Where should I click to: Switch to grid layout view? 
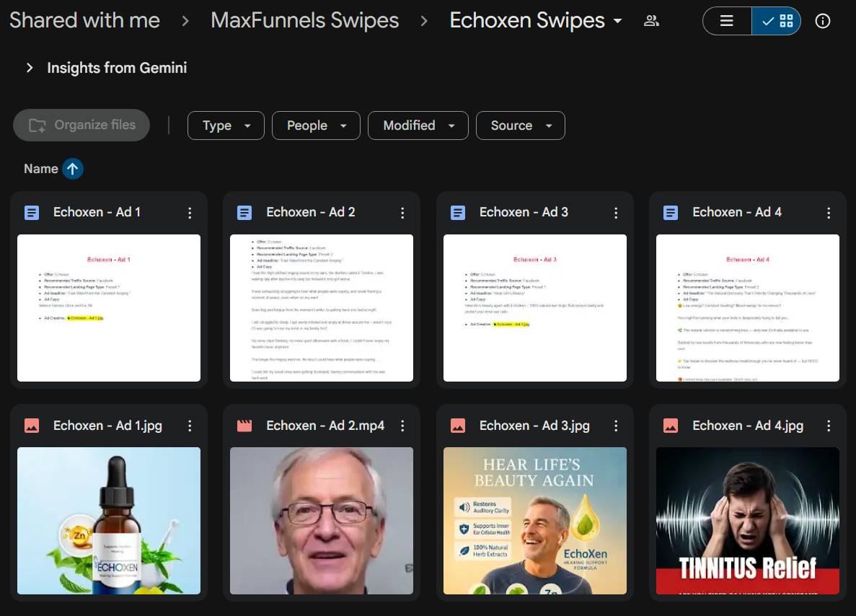coord(777,21)
